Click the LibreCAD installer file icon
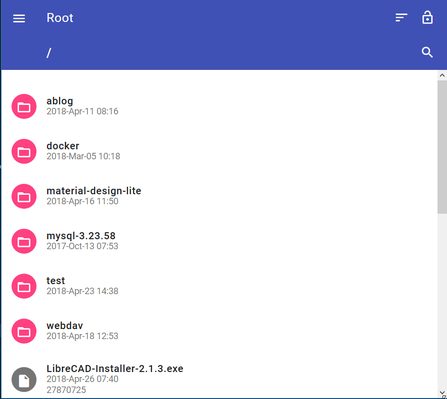 point(24,379)
